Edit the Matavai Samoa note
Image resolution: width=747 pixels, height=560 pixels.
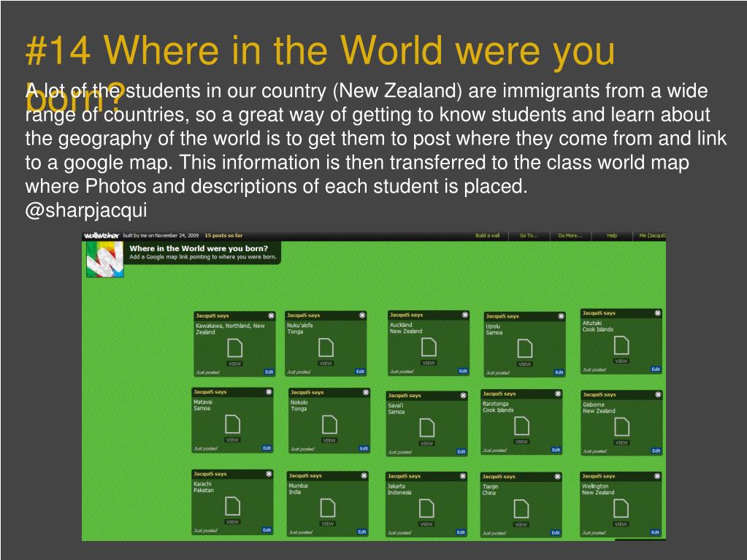[267, 448]
